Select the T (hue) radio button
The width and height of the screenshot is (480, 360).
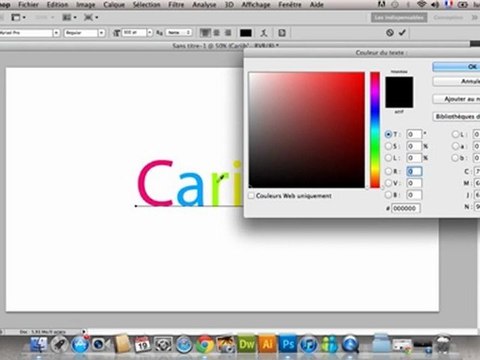[x=388, y=134]
